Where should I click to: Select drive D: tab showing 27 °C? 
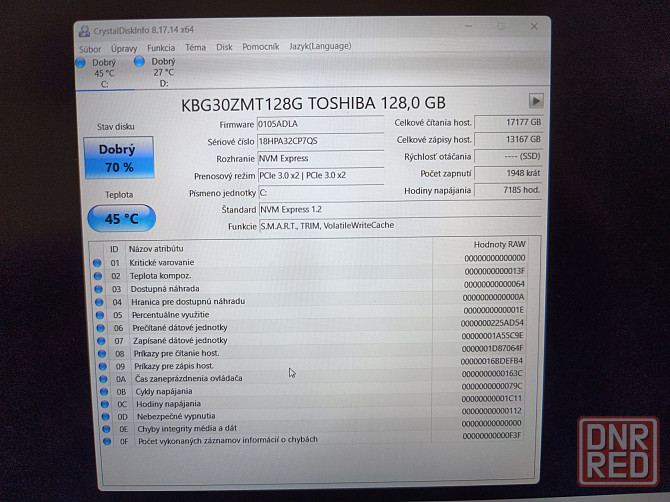pyautogui.click(x=162, y=72)
